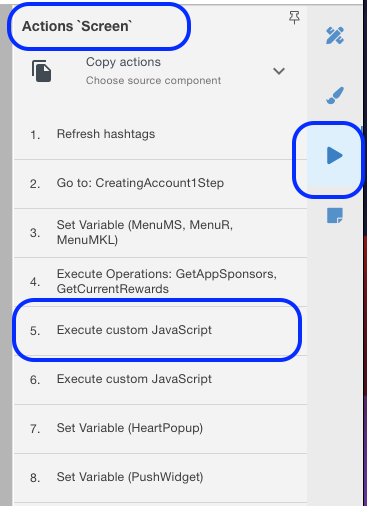
Task: Click the copy documents icon
Action: 42,71
